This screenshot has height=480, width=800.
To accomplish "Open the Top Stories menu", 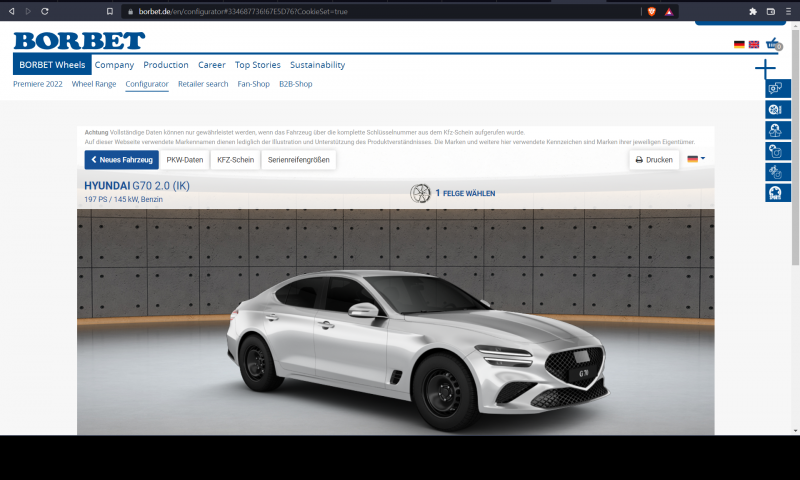I will coord(258,65).
